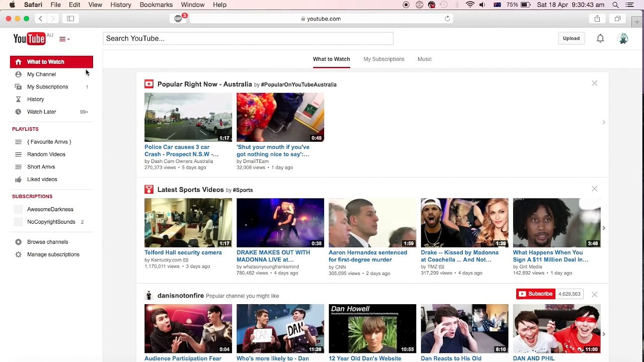Dismiss the Latest Sports Videos section
The image size is (644, 362).
(x=594, y=189)
